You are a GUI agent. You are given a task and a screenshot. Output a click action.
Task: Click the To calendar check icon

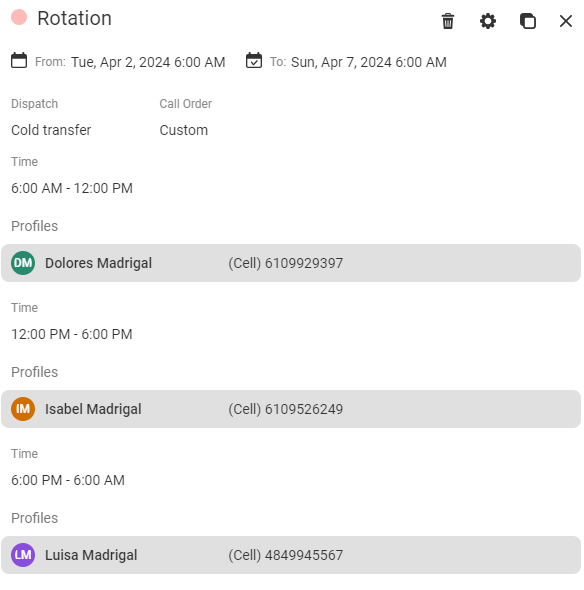coord(254,61)
